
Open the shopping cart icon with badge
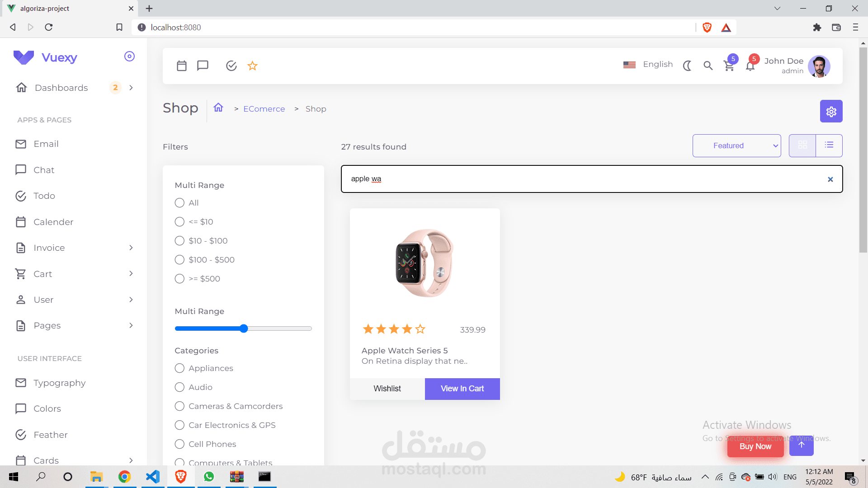click(729, 66)
